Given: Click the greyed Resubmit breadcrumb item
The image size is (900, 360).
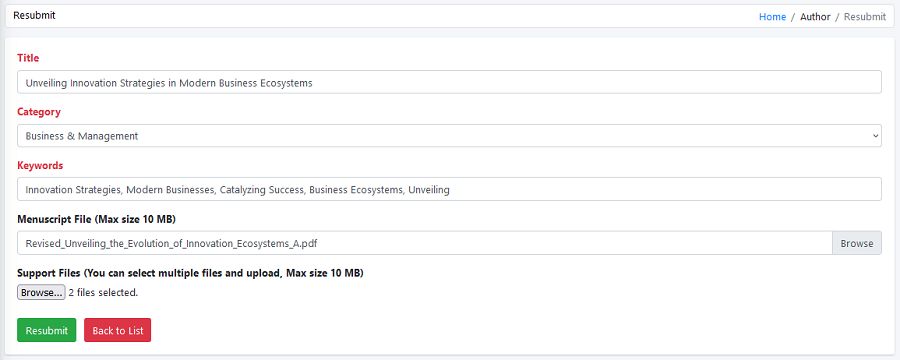Looking at the screenshot, I should point(865,17).
